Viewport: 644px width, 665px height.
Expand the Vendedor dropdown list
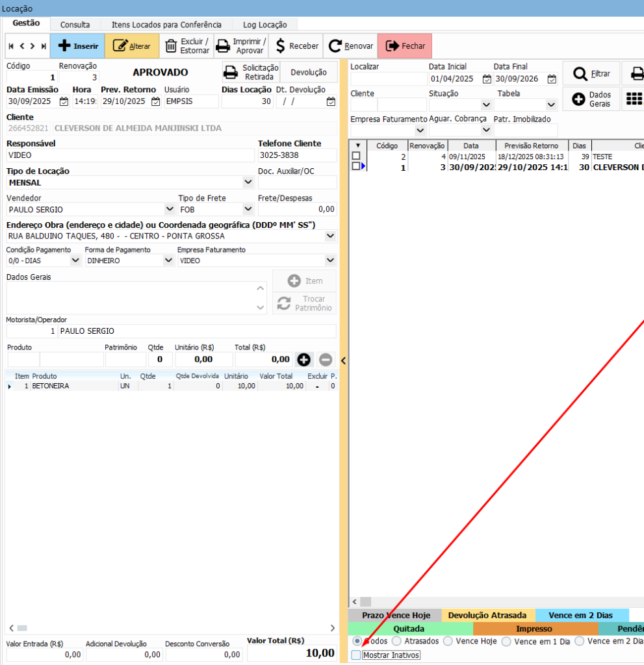[168, 209]
